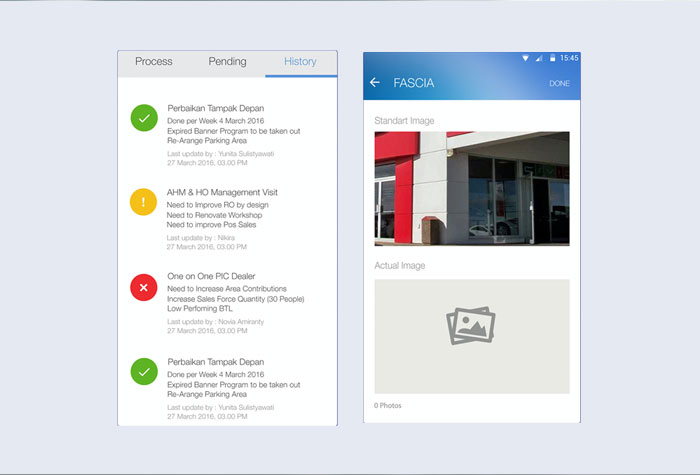700x475 pixels.
Task: Open the Standart Image storefront photo
Action: click(x=471, y=188)
